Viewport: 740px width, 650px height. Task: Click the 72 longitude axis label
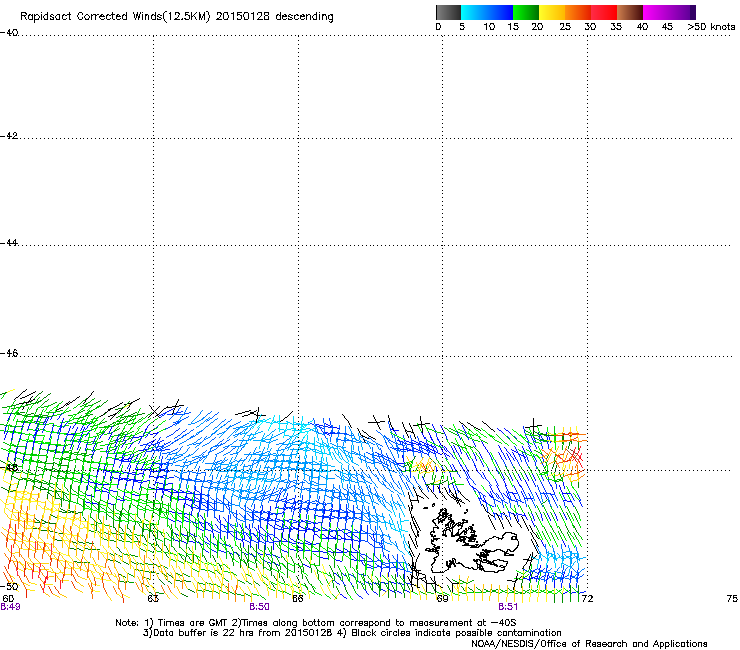(587, 599)
